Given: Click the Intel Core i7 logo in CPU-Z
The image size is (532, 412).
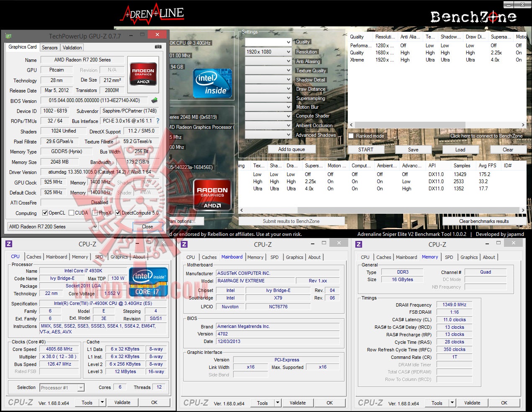Looking at the screenshot, I should [x=149, y=282].
